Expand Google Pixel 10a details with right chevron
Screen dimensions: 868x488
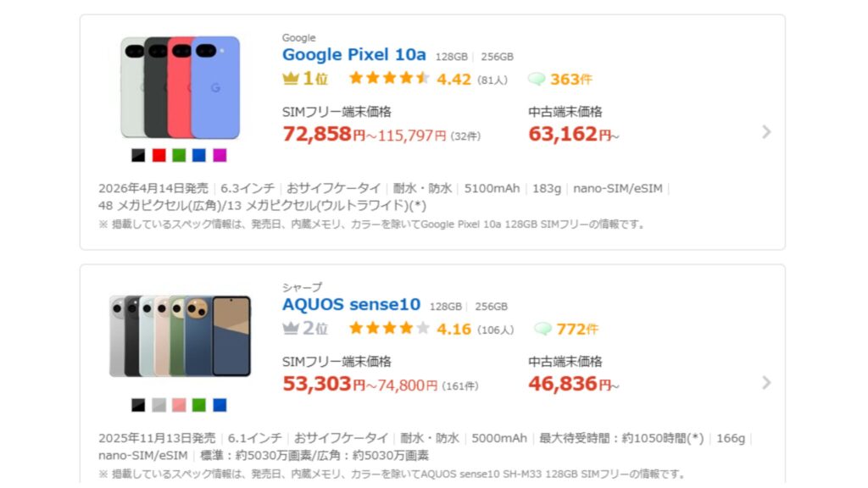[x=766, y=131]
